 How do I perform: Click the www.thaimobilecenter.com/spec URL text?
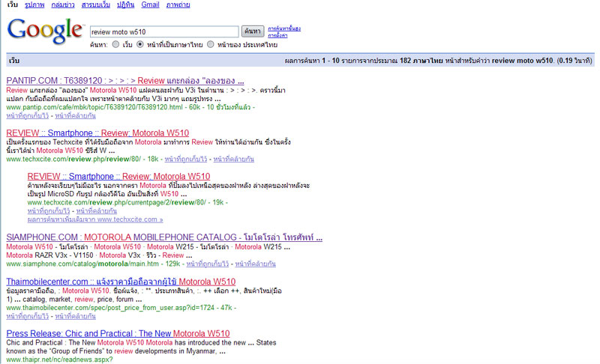pos(110,308)
